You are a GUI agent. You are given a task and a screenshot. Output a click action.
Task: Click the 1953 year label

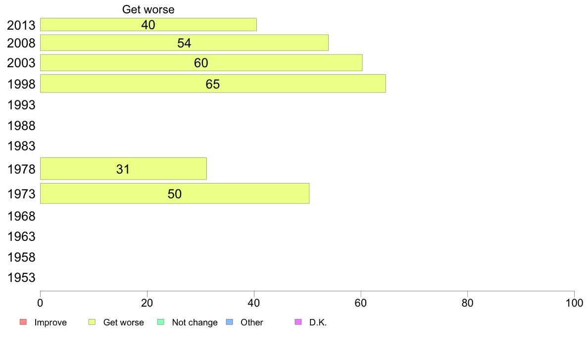21,278
